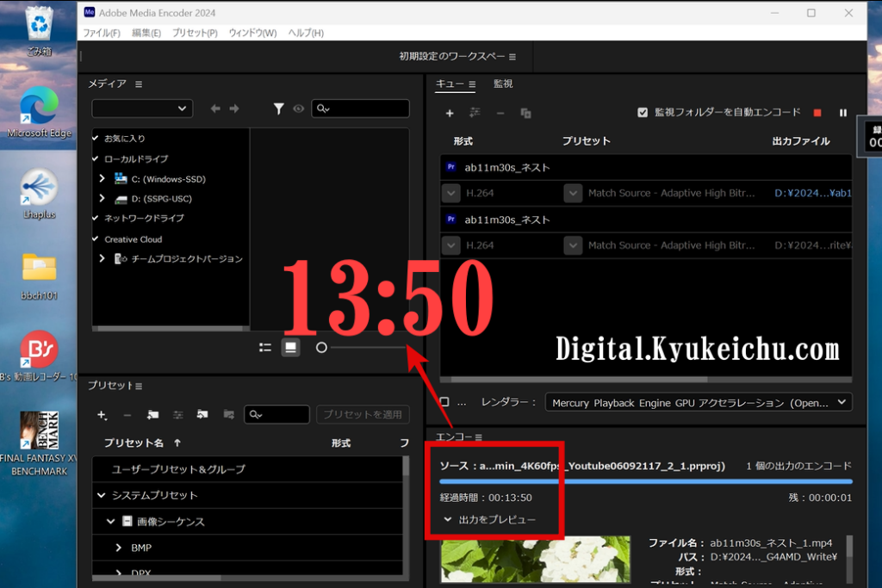Pause the queue encoding
882x588 pixels.
tap(842, 113)
